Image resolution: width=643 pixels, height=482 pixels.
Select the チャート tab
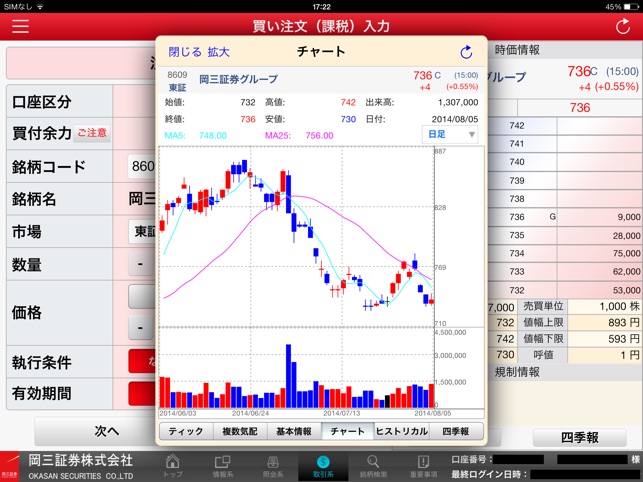point(348,431)
